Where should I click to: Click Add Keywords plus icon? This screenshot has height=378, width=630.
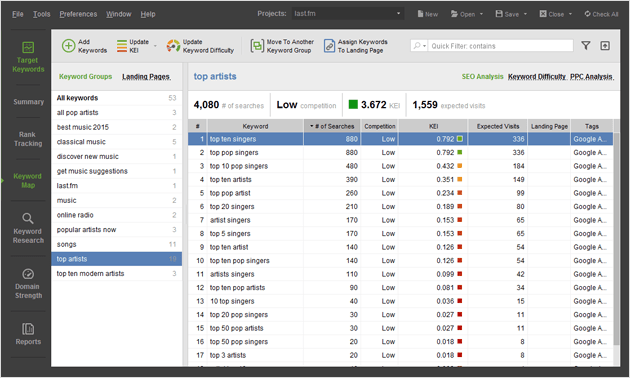[x=68, y=46]
